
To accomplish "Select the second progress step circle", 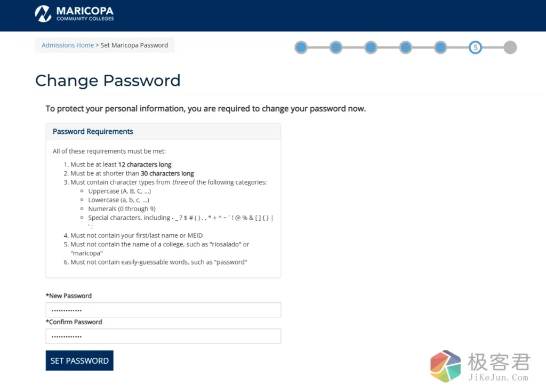I will 336,48.
